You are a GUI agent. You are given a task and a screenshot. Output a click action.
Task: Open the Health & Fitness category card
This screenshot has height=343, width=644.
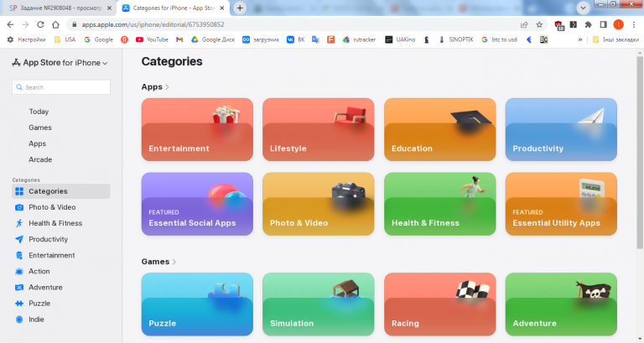click(x=440, y=204)
